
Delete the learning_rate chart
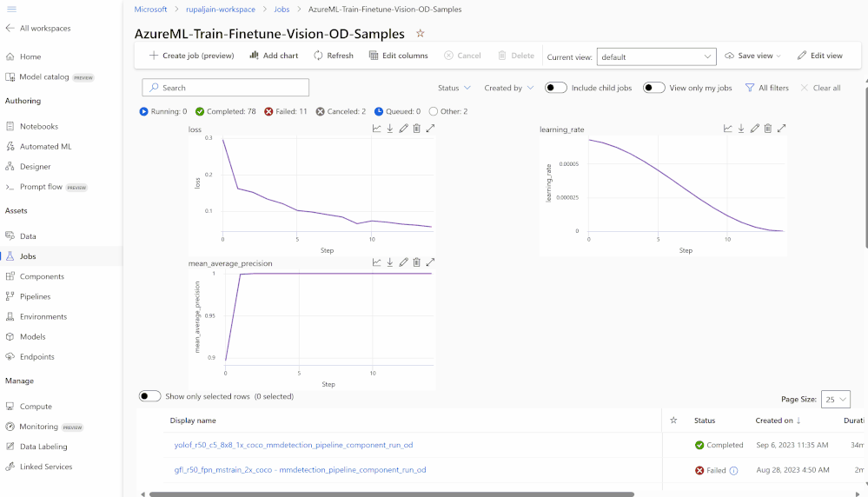tap(768, 129)
